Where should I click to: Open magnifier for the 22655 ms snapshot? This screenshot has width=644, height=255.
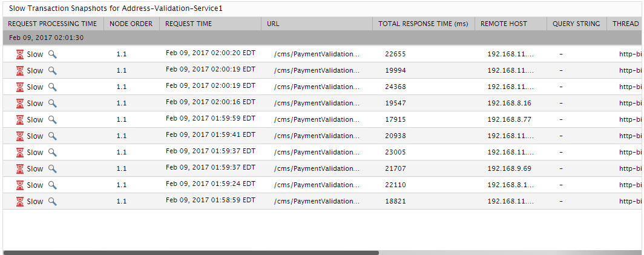52,55
